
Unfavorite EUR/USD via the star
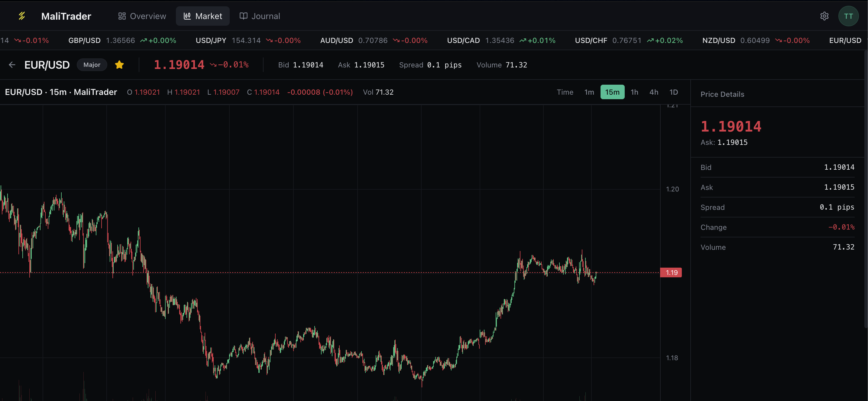point(119,64)
